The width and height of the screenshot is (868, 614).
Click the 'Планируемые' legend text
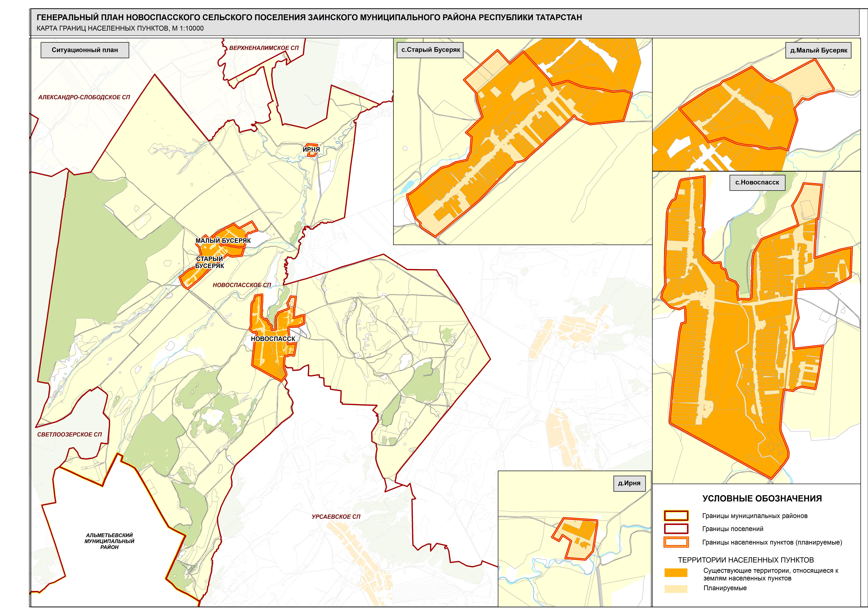[x=725, y=588]
